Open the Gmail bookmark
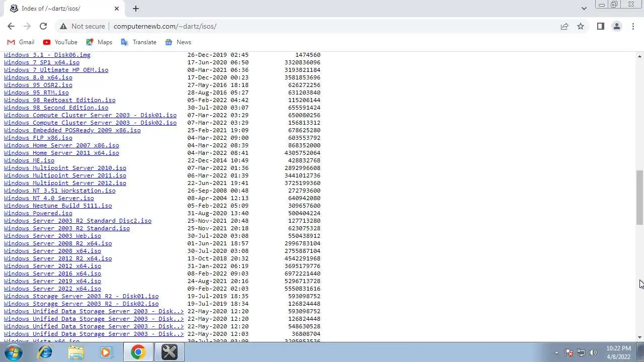Image resolution: width=644 pixels, height=362 pixels. (x=21, y=42)
